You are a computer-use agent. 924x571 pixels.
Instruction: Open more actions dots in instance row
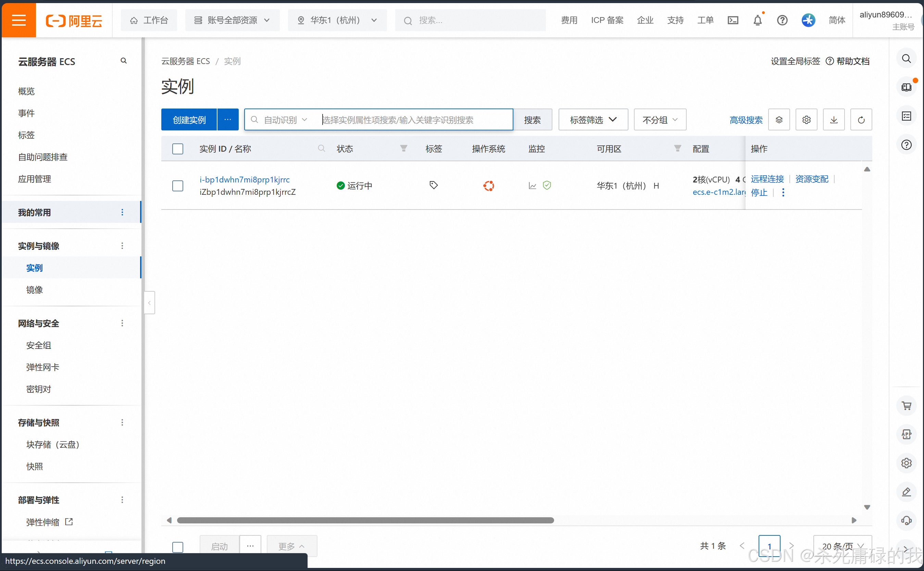pyautogui.click(x=783, y=193)
